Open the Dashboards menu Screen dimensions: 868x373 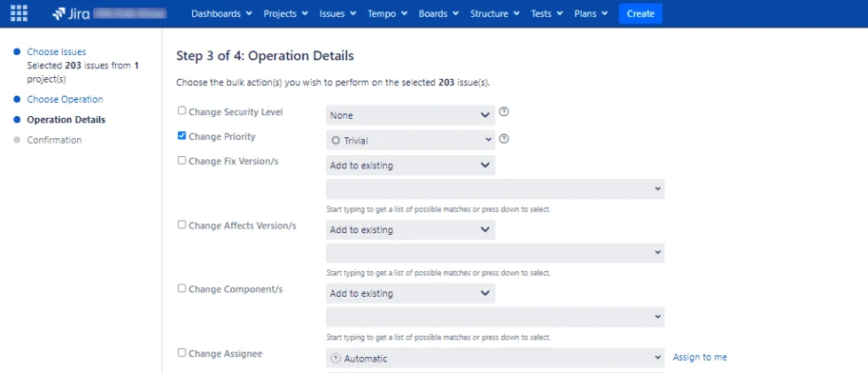[x=221, y=13]
